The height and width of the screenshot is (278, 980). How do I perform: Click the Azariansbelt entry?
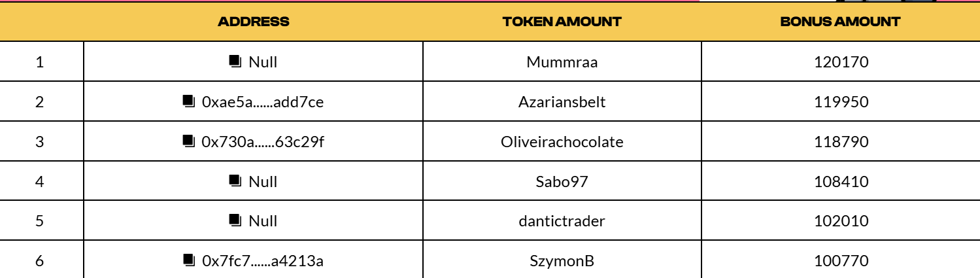tap(562, 102)
